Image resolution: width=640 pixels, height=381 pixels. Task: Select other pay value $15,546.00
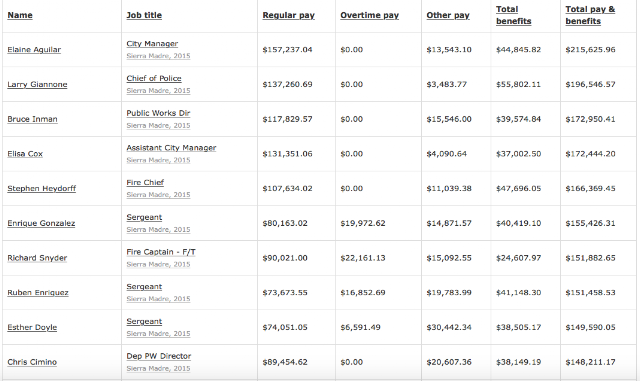(x=449, y=119)
